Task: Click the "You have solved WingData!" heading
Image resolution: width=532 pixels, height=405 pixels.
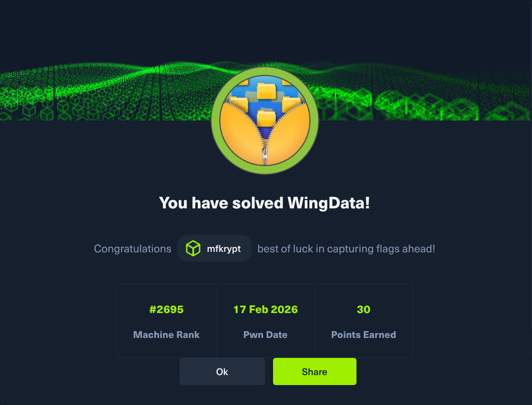Action: pyautogui.click(x=264, y=203)
